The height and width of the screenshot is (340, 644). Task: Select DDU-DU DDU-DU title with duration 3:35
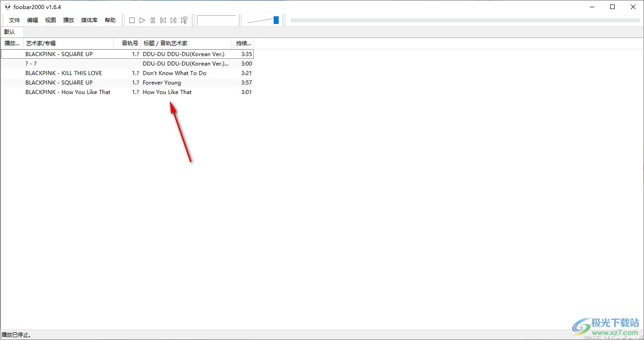(x=183, y=54)
